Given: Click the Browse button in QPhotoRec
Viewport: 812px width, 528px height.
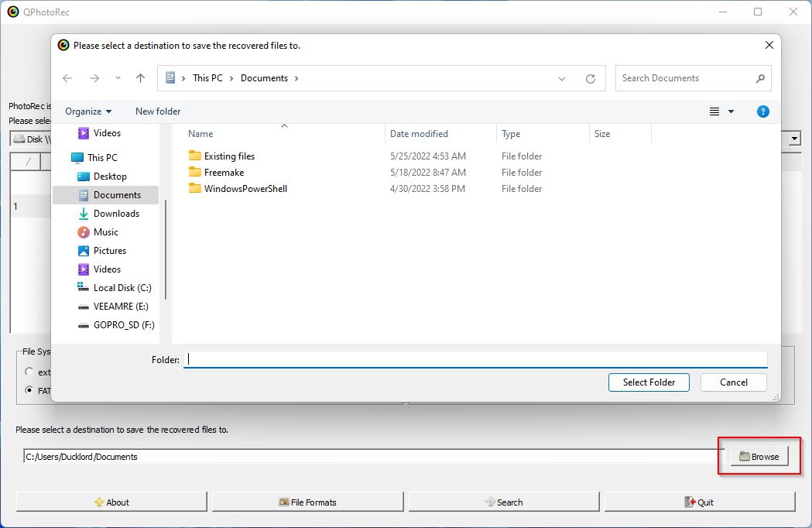Looking at the screenshot, I should (759, 457).
